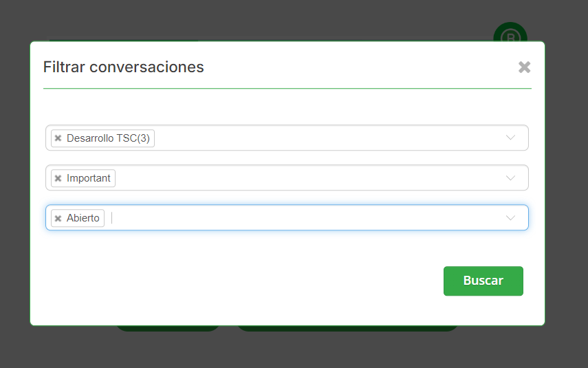The image size is (588, 368).
Task: Select the Important tag label
Action: coord(89,178)
